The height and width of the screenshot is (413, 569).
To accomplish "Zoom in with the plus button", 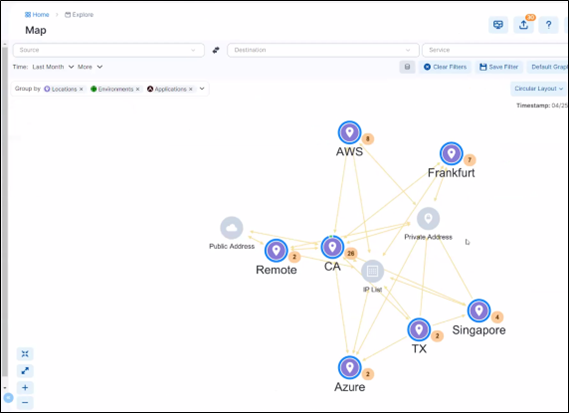I will (25, 388).
